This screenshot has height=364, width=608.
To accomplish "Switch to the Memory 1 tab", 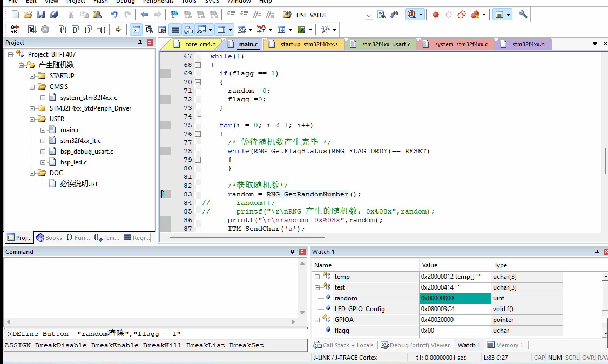I will (x=505, y=345).
